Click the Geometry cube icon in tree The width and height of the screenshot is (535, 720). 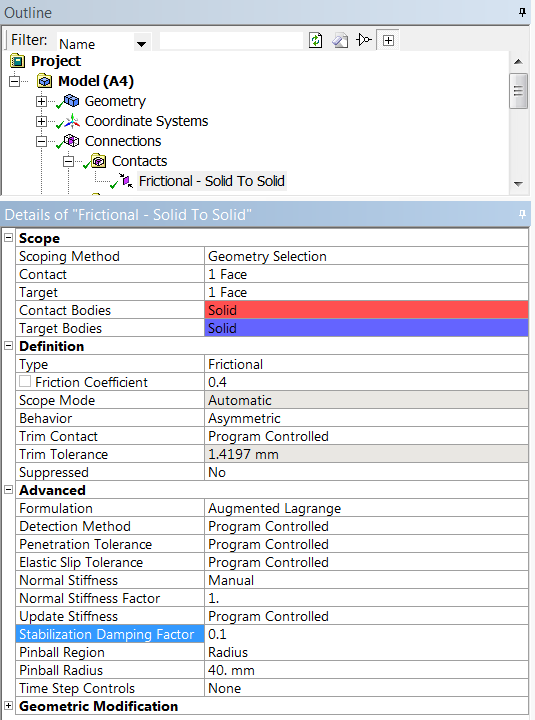click(71, 101)
